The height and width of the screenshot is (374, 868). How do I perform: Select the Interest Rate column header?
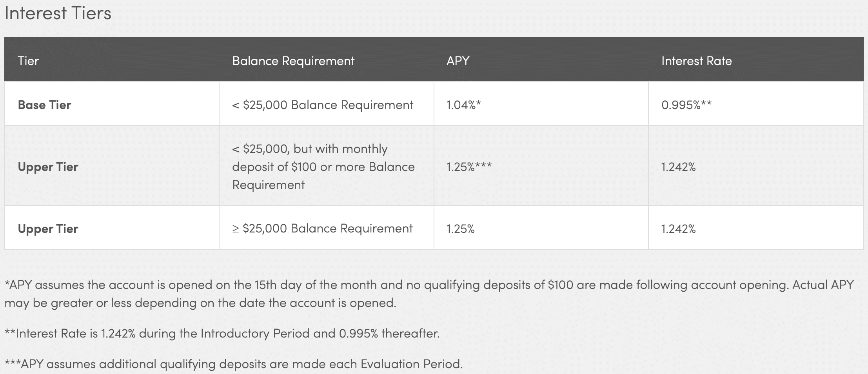click(697, 61)
